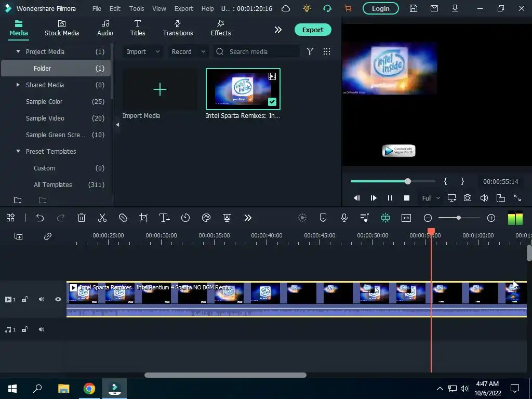Image resolution: width=532 pixels, height=399 pixels.
Task: Switch to the Stock Media tab
Action: pos(62,29)
